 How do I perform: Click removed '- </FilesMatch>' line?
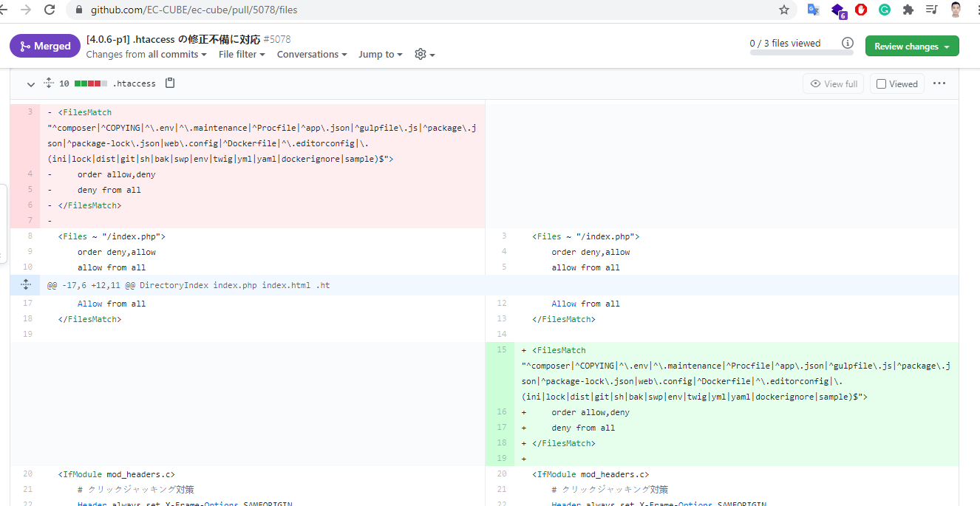click(x=84, y=205)
